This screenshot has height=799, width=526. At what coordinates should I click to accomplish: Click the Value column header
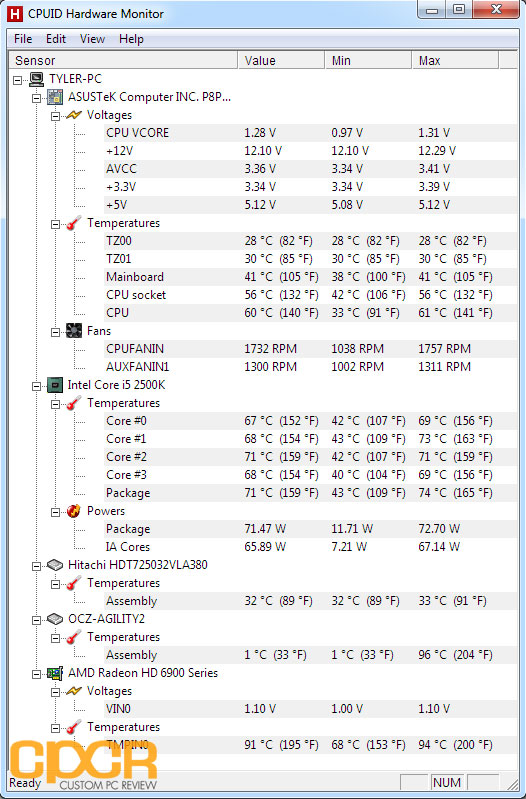point(281,60)
